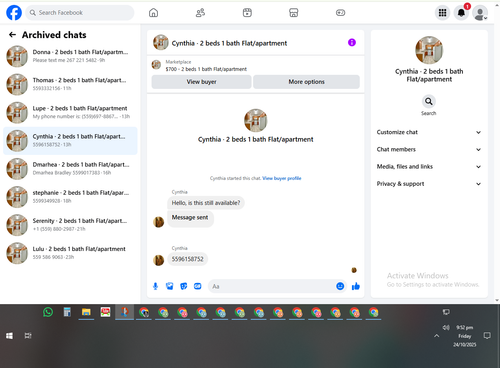
Task: Open the account profile menu
Action: (480, 13)
